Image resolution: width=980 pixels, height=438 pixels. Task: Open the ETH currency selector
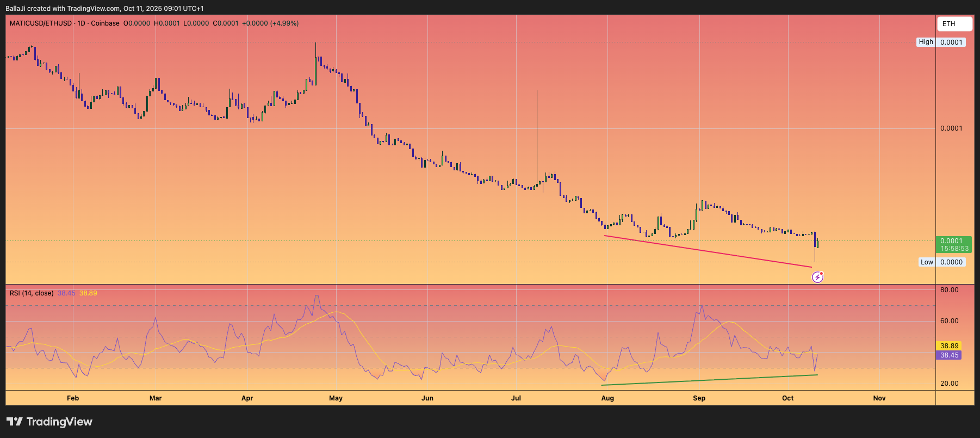click(954, 24)
